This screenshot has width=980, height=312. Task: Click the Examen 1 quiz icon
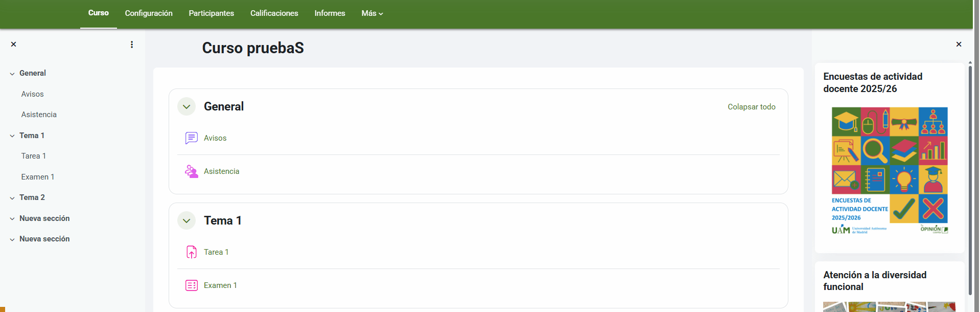pos(191,285)
